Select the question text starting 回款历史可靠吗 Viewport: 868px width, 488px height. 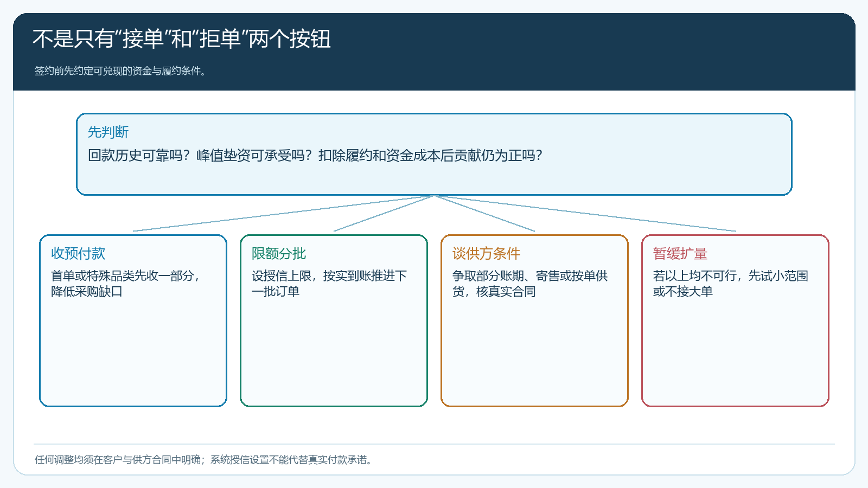(315, 156)
